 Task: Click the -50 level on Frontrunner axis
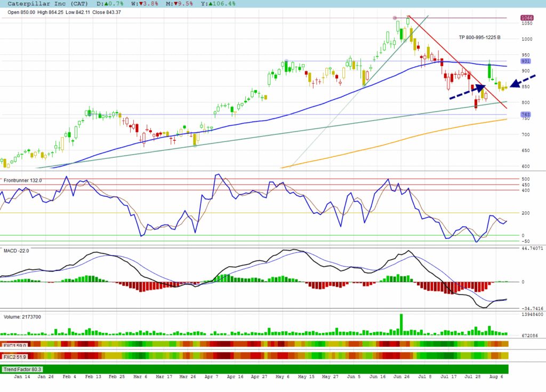coord(525,241)
